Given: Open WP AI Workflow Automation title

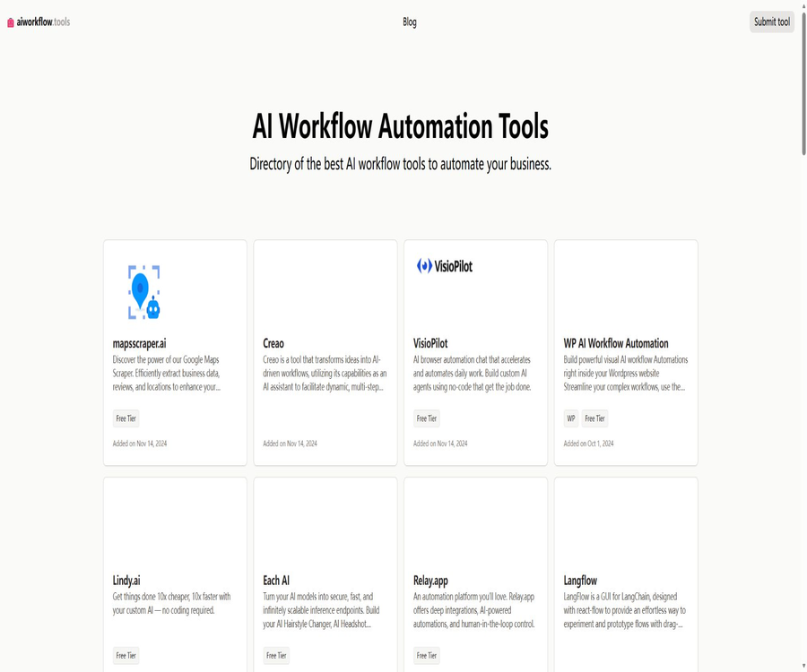Looking at the screenshot, I should [616, 343].
